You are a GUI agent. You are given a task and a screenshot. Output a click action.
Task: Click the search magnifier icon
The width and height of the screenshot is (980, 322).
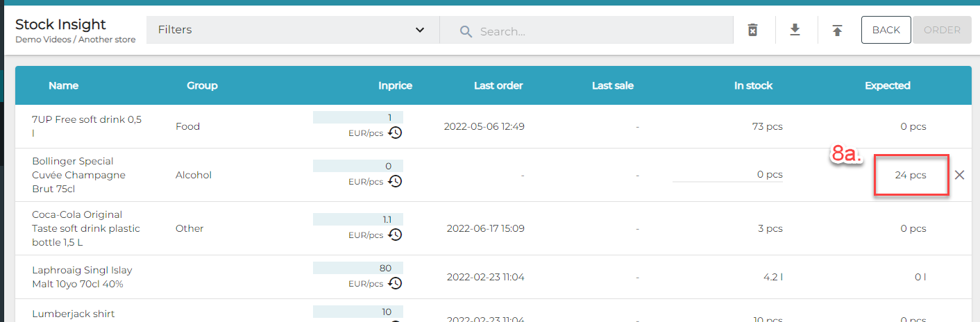coord(466,31)
